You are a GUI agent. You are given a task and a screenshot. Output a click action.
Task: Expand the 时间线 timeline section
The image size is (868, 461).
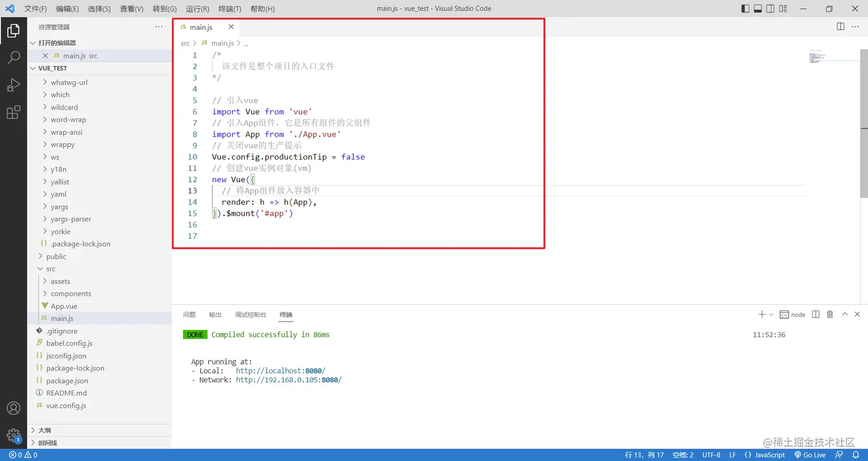click(100, 443)
